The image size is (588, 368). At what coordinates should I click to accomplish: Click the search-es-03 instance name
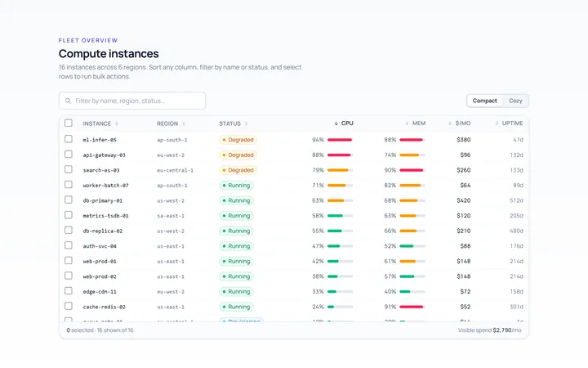click(x=101, y=170)
